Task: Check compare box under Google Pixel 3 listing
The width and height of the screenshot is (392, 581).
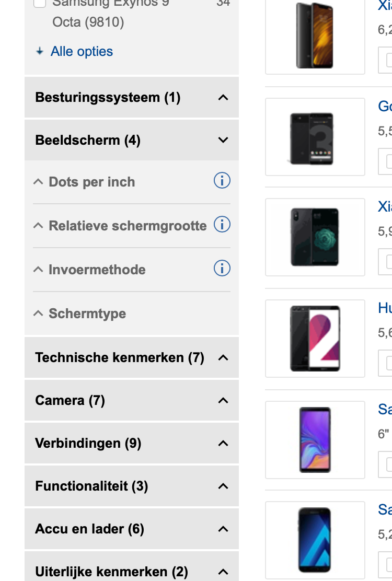Action: coord(389,161)
